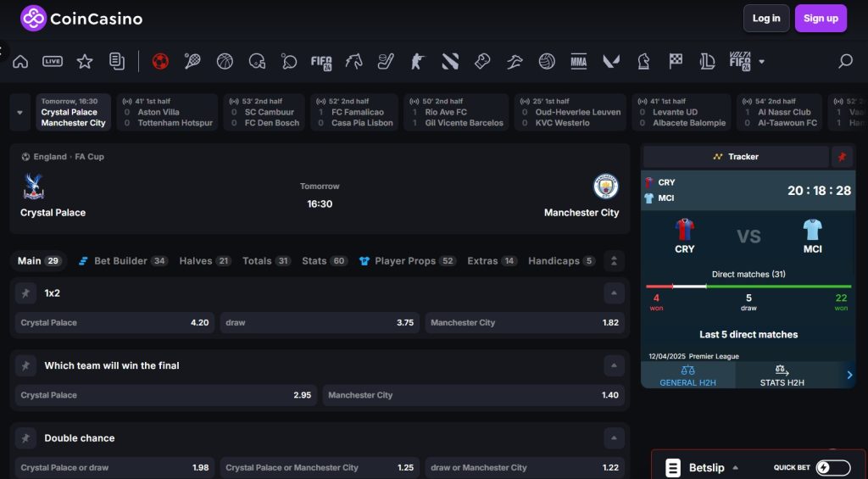This screenshot has height=479, width=868.
Task: Collapse the Double chance section
Action: click(614, 438)
